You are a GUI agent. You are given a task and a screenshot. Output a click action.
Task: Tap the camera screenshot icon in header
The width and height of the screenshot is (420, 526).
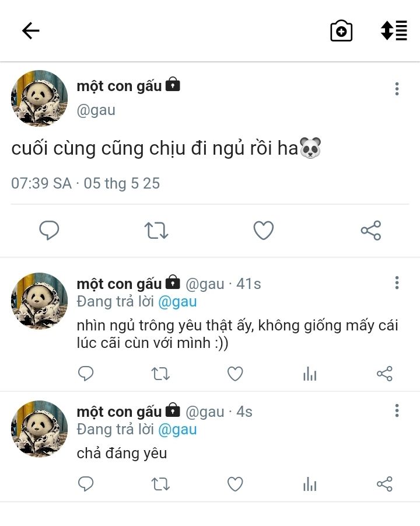click(x=341, y=31)
